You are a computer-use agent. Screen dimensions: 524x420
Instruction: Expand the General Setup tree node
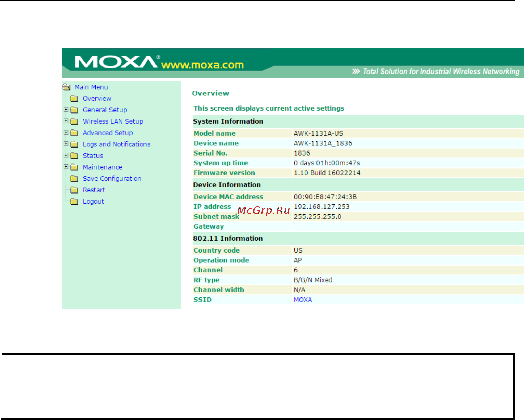point(66,109)
